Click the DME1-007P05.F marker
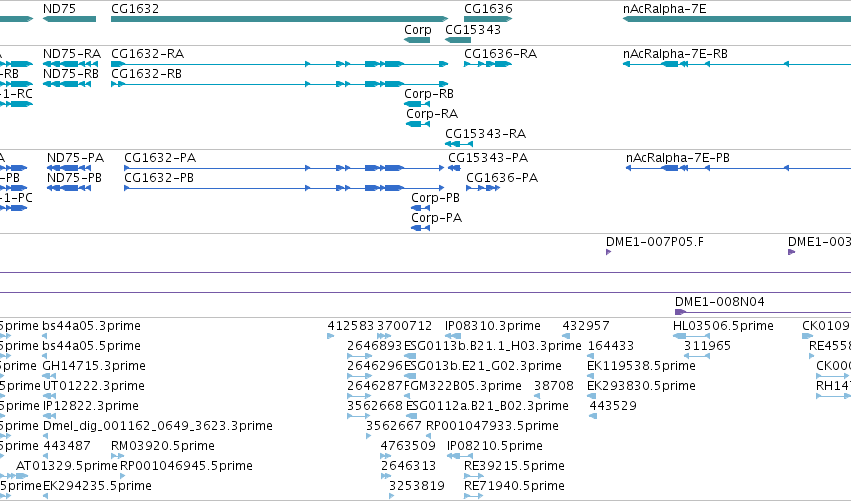The width and height of the screenshot is (851, 501). pyautogui.click(x=608, y=252)
